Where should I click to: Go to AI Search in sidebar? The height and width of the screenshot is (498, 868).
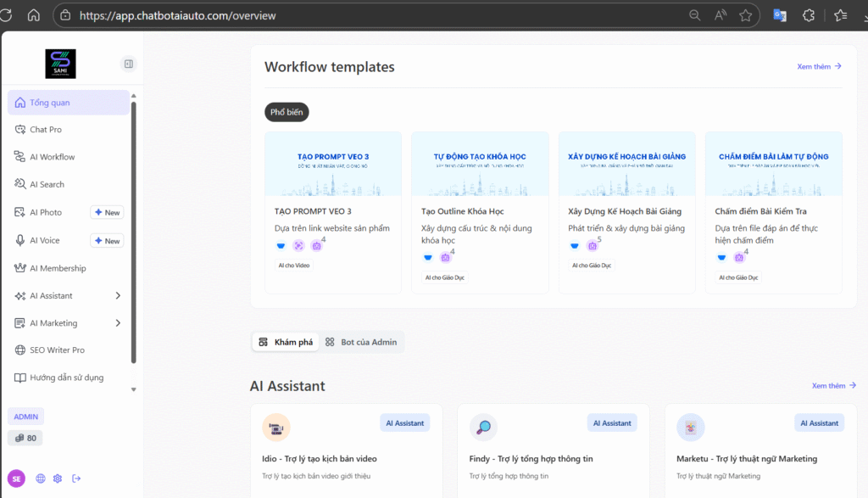[x=47, y=184]
